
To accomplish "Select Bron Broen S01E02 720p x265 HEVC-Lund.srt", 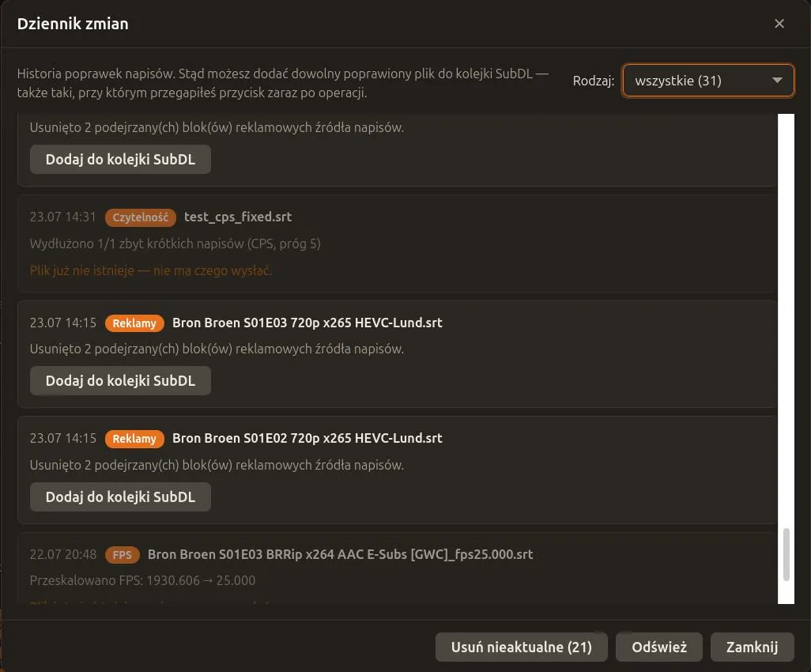I will pyautogui.click(x=307, y=438).
